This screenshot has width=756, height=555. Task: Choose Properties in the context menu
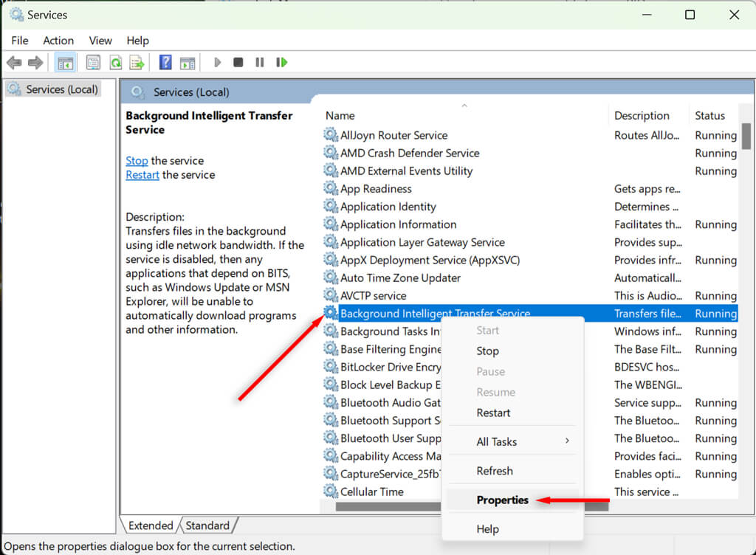(x=502, y=500)
